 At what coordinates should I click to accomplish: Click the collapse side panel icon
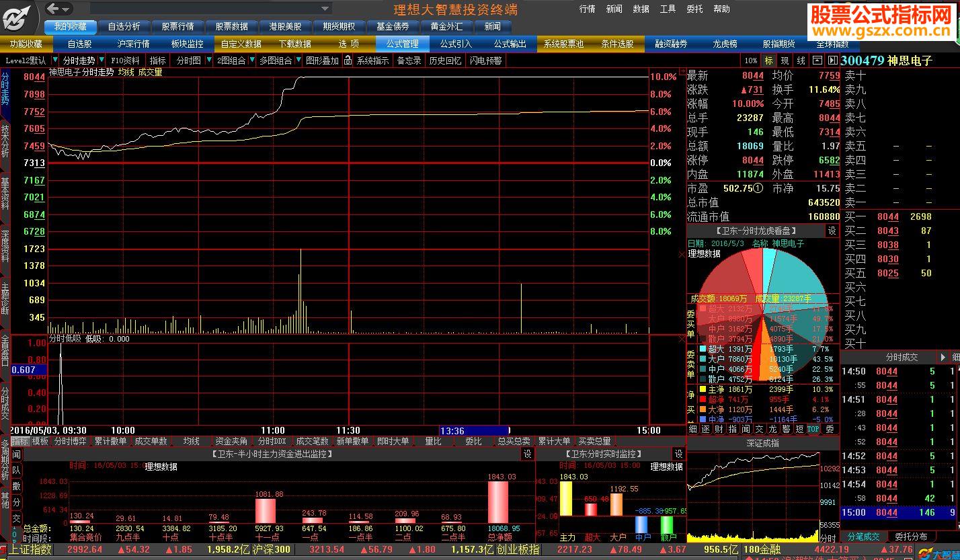(x=832, y=61)
